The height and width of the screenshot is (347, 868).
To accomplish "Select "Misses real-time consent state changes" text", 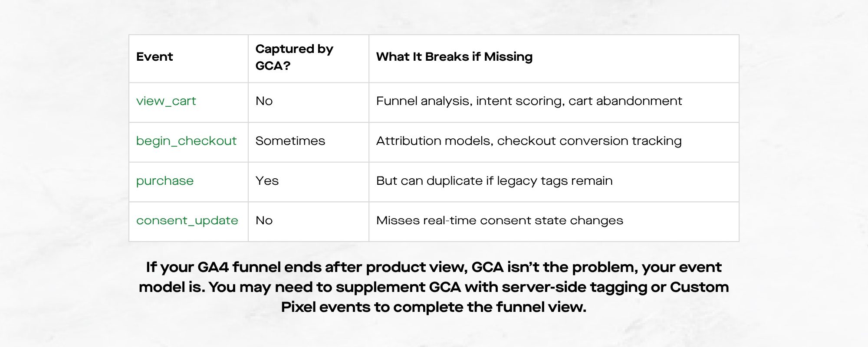I will [x=500, y=221].
